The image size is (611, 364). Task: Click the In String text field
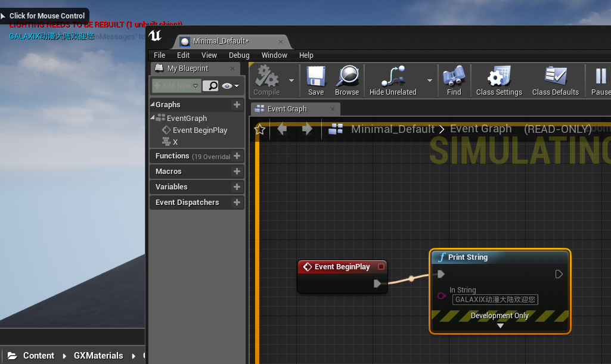(495, 300)
